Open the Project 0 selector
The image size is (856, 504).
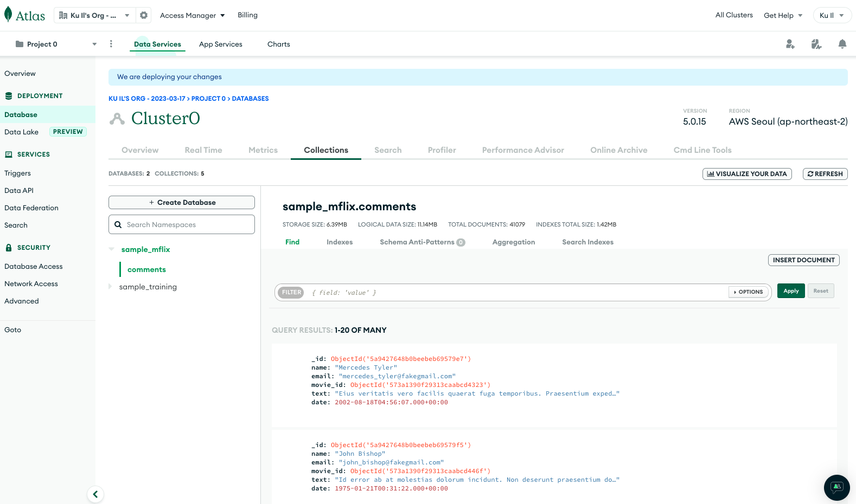pos(56,44)
